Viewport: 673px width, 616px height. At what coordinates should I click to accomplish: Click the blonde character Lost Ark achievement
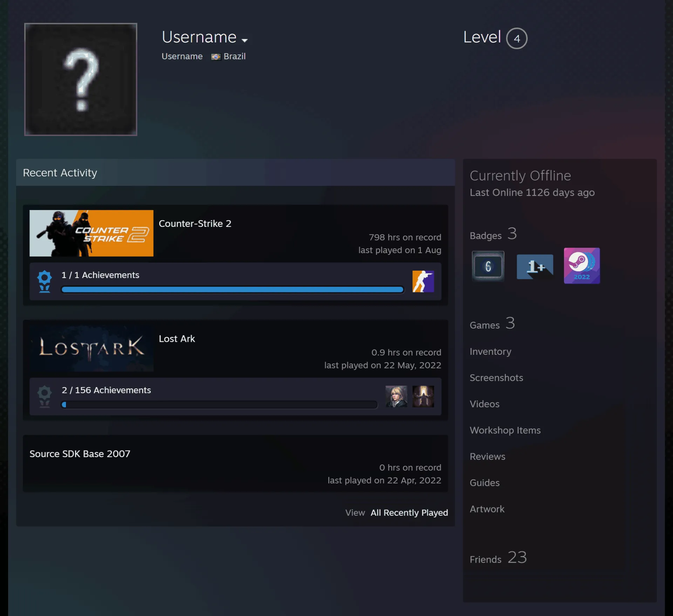pos(396,396)
